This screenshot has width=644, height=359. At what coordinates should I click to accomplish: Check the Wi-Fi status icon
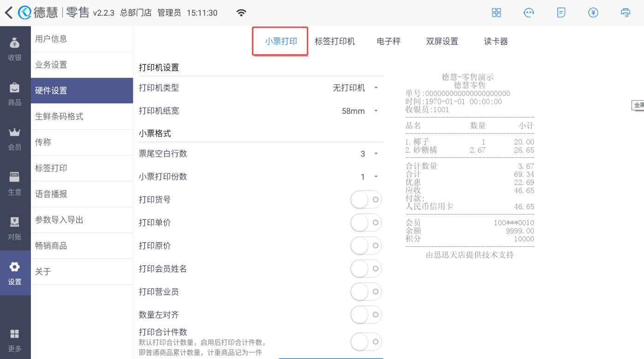(x=241, y=13)
